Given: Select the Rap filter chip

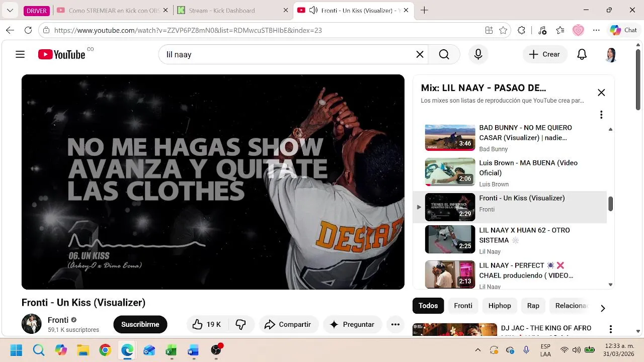Looking at the screenshot, I should point(533,306).
